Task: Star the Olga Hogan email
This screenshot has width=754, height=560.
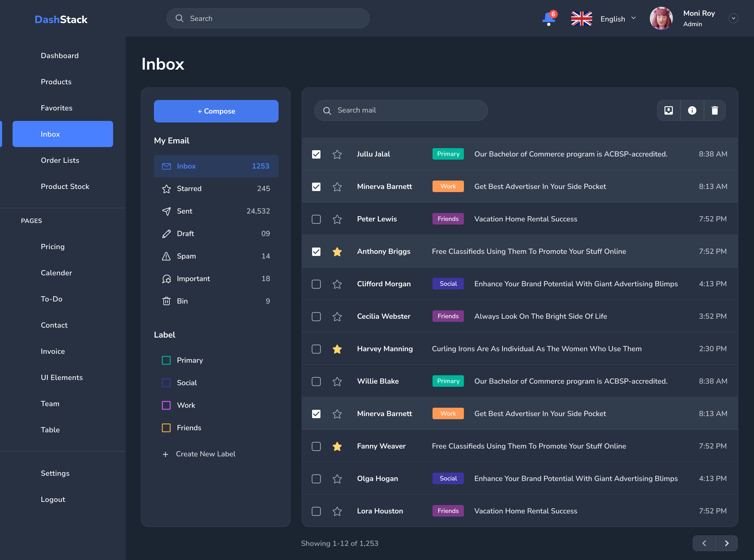Action: tap(337, 479)
